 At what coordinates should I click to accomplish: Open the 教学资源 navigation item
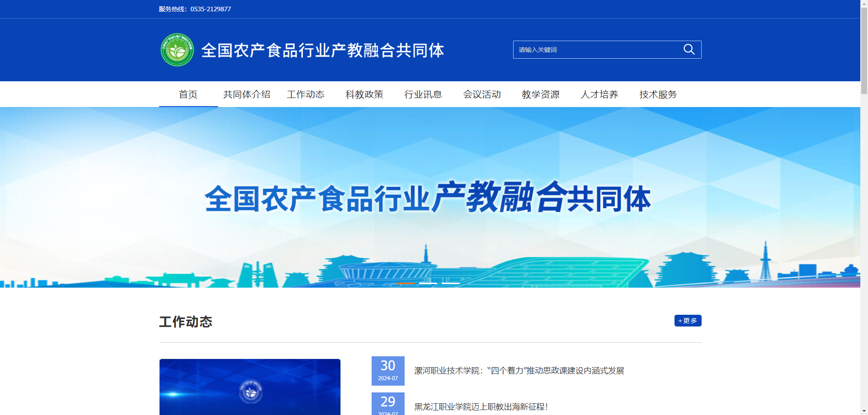click(x=541, y=94)
